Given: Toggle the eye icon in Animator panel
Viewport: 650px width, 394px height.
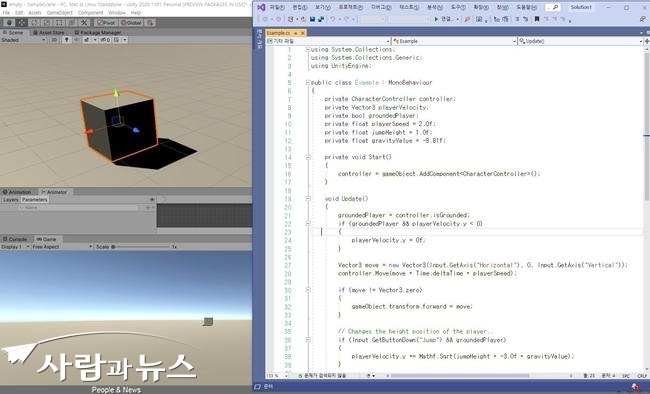Looking at the screenshot, I should [152, 199].
